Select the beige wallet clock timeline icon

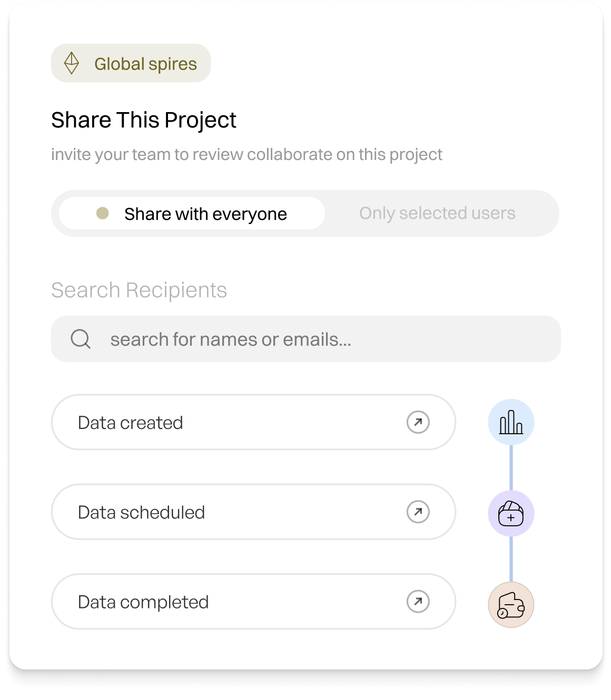coord(511,605)
